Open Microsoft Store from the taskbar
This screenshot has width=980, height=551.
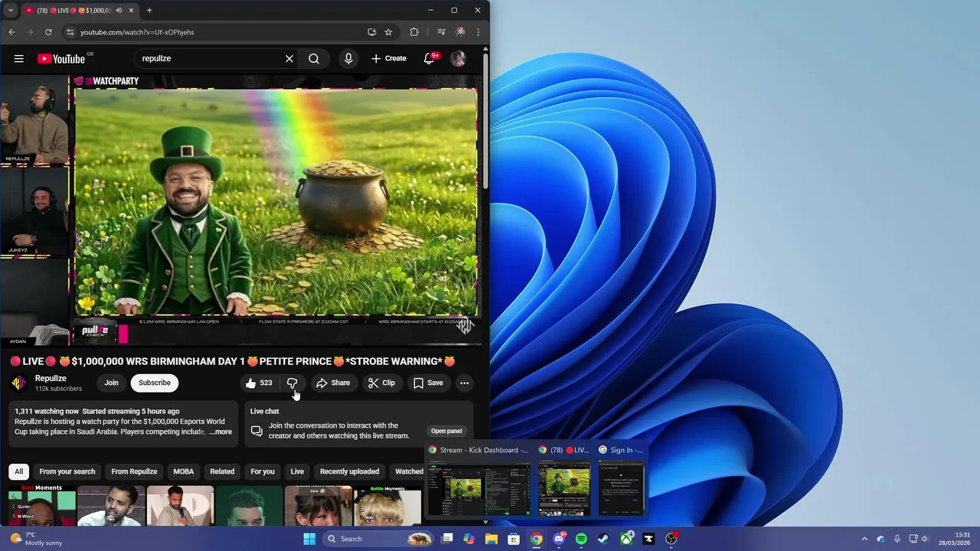coord(514,539)
